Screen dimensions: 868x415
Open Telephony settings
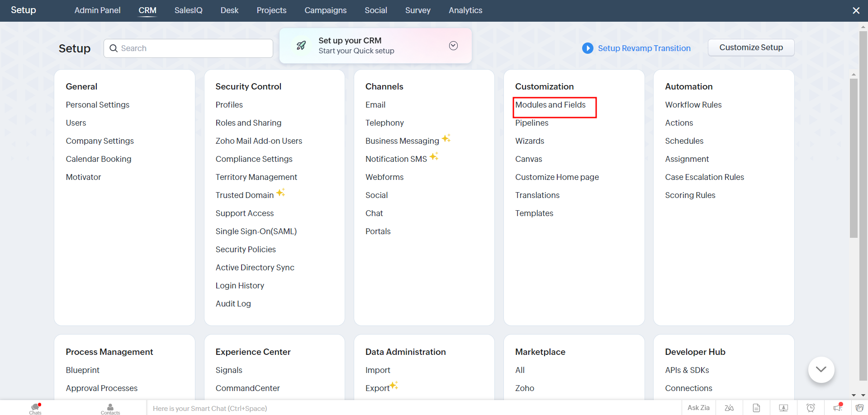click(x=384, y=123)
